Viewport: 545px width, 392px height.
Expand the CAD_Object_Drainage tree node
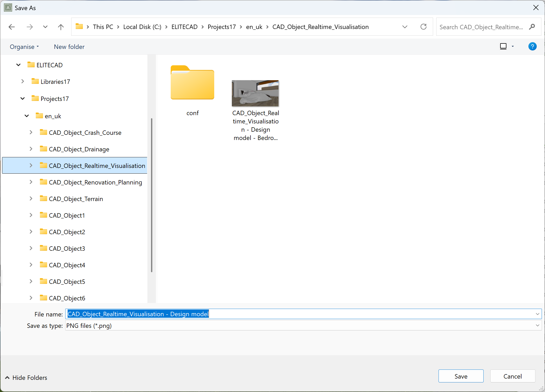[31, 149]
